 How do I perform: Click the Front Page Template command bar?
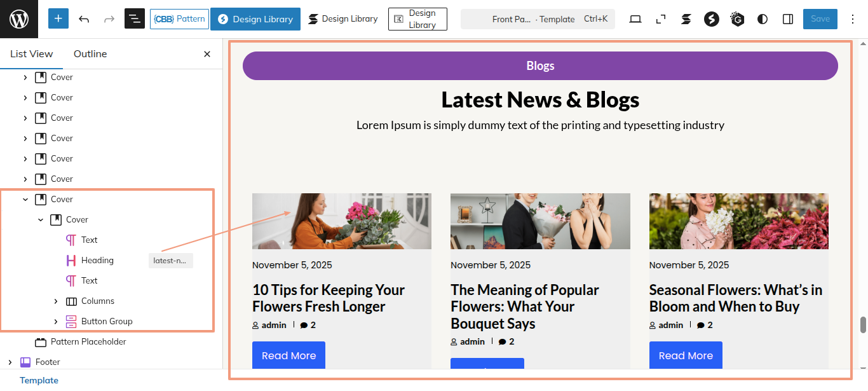click(538, 19)
